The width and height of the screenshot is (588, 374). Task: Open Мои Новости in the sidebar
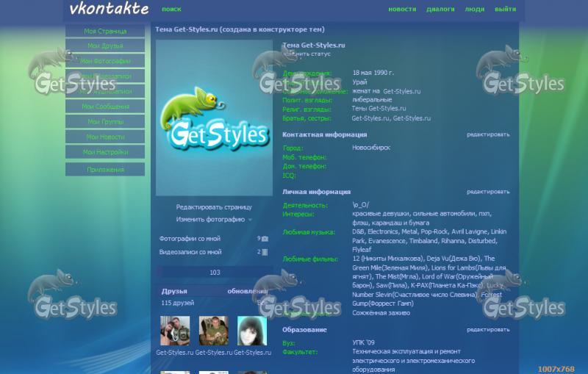105,137
